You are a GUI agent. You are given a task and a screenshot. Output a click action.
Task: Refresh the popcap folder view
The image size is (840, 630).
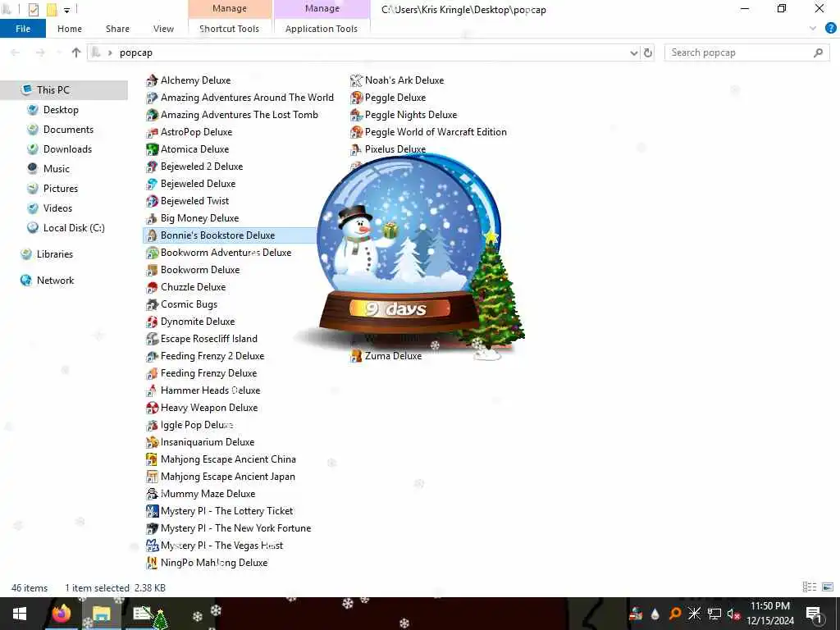click(648, 52)
